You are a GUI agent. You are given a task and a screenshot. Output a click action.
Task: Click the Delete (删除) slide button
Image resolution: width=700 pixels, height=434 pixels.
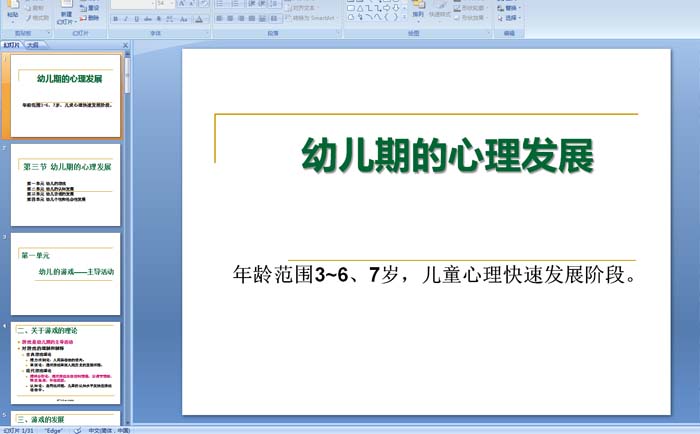(x=89, y=18)
